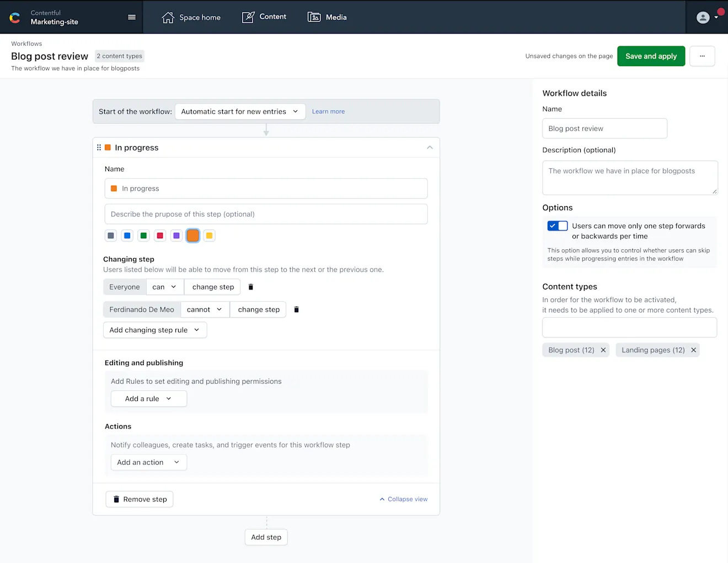728x563 pixels.
Task: Click the step name field In progress
Action: 266,189
